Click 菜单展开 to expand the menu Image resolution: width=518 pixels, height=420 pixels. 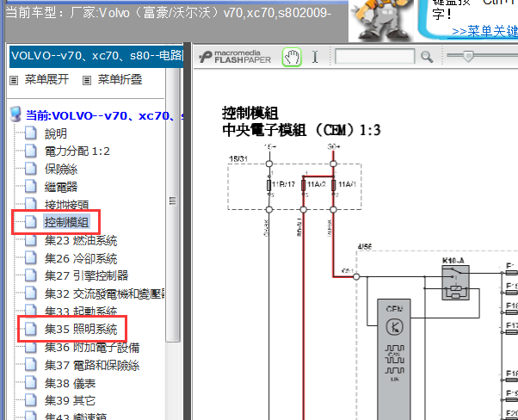46,79
